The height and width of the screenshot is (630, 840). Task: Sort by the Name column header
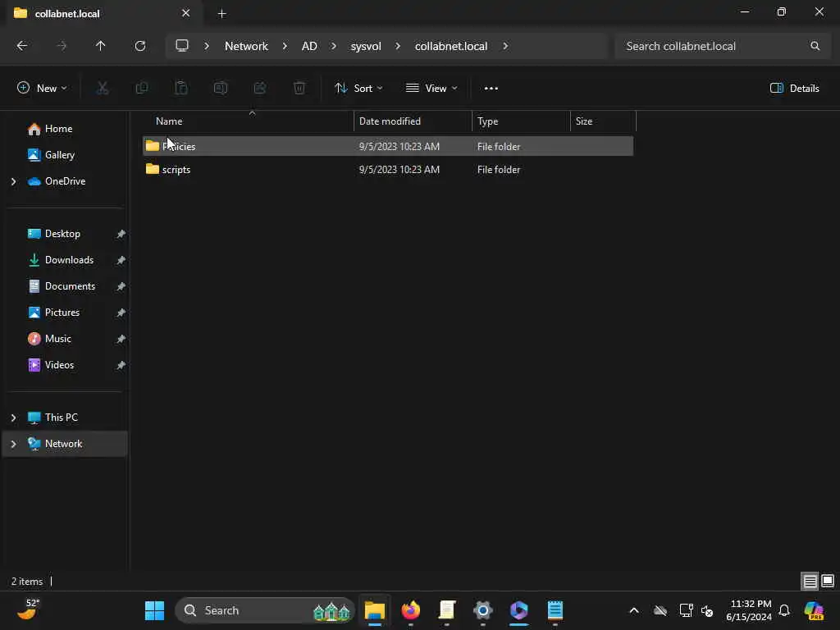(x=249, y=121)
